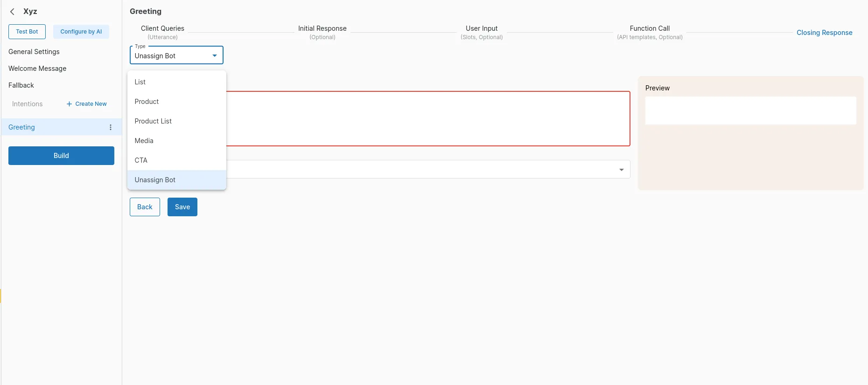Choose CTA response type
This screenshot has width=868, height=385.
(x=177, y=160)
